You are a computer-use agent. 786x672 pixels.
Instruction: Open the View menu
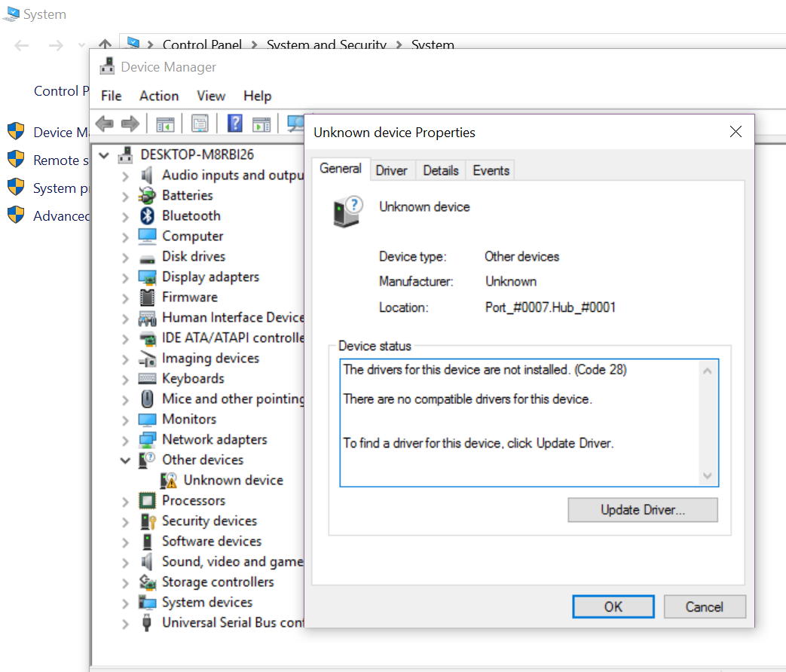pyautogui.click(x=211, y=96)
